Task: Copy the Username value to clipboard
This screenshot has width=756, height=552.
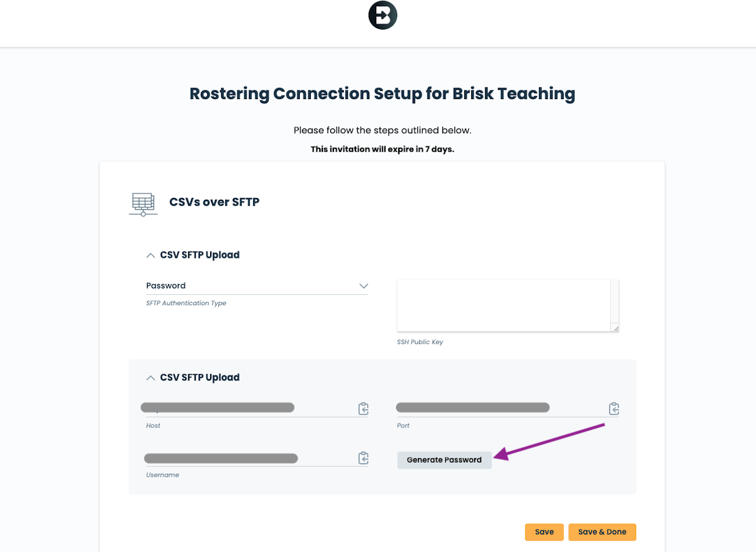Action: 364,458
